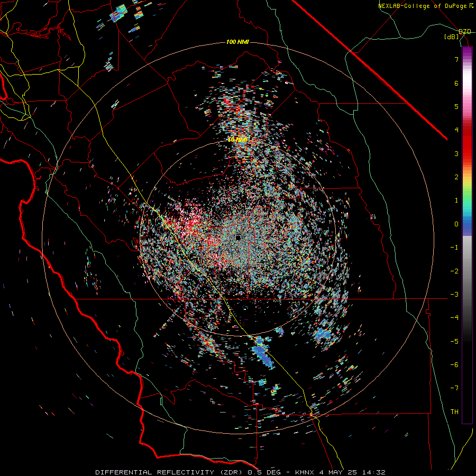Click the 1 value on the dB scale
This screenshot has width=476, height=476.
point(456,200)
